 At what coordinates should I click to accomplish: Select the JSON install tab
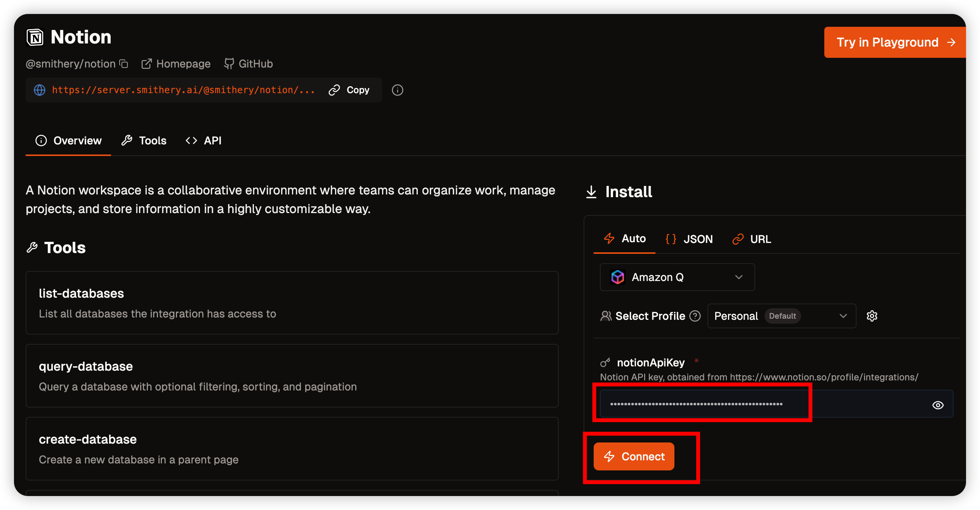(689, 239)
